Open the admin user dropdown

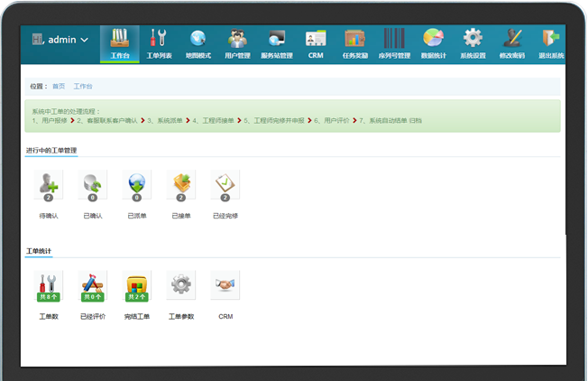click(60, 40)
